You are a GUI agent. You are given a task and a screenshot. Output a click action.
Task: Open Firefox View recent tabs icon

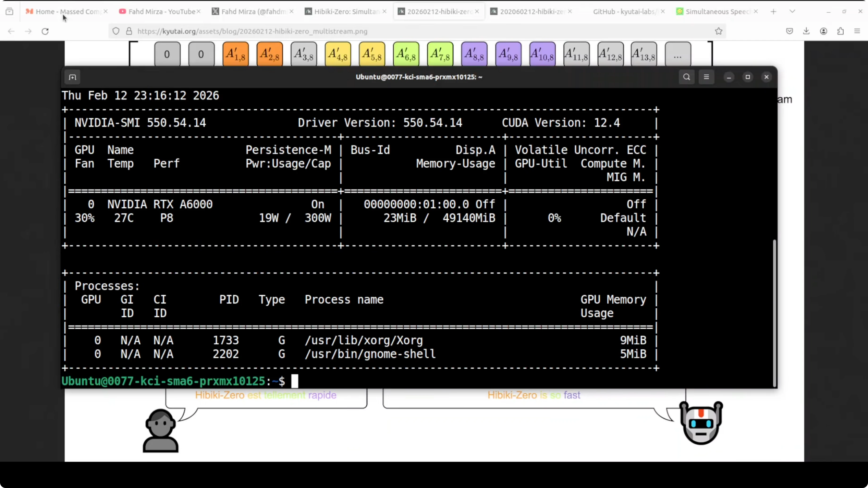coord(9,12)
